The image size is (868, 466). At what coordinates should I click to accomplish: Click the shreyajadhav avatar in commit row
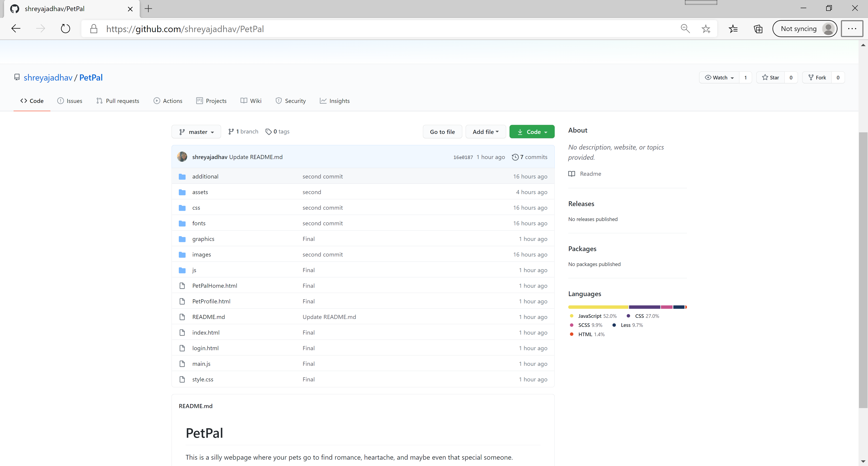[182, 157]
